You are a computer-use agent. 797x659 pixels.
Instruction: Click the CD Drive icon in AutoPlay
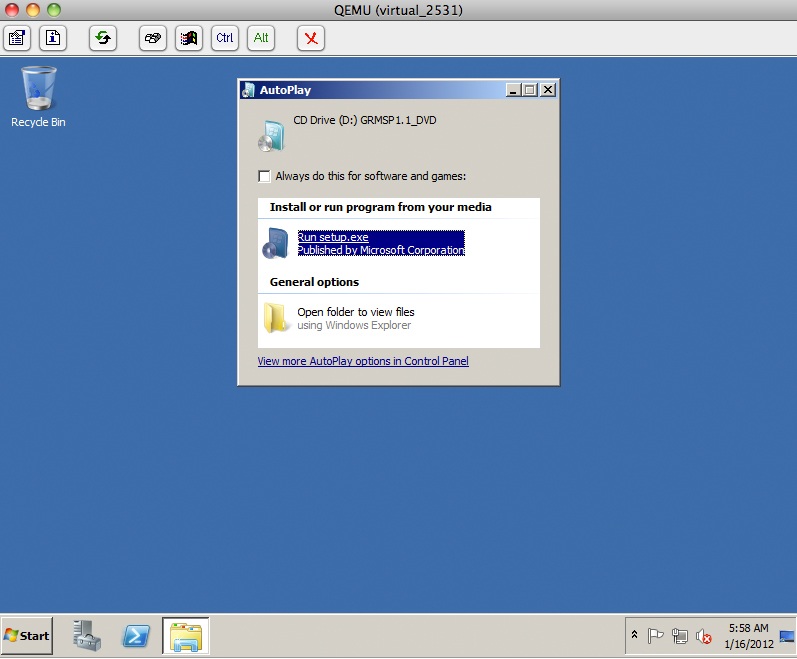click(271, 136)
